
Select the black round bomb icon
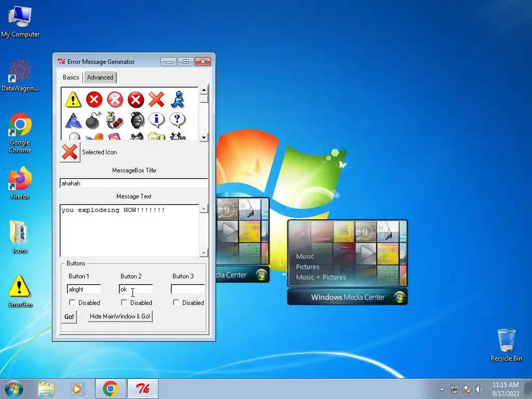coord(94,120)
